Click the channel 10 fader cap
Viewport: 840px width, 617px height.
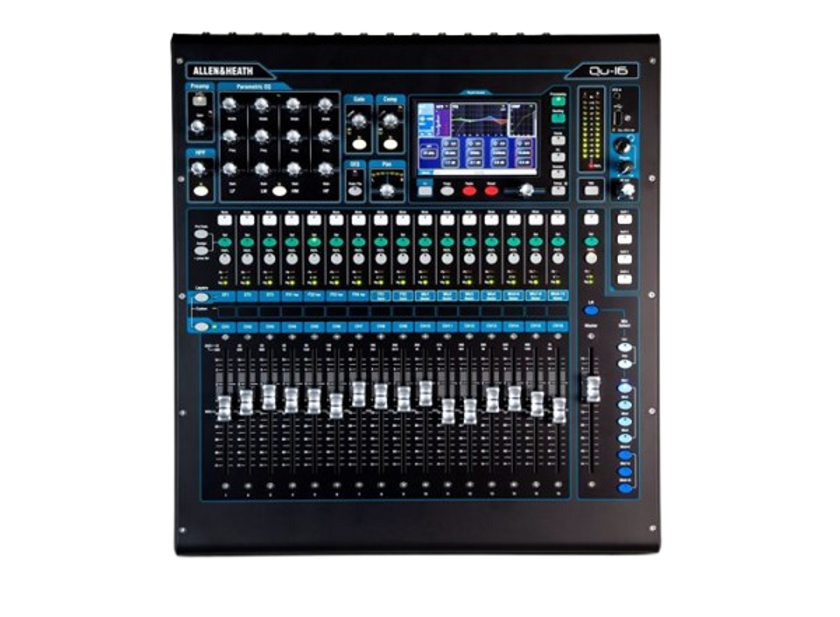(x=425, y=393)
